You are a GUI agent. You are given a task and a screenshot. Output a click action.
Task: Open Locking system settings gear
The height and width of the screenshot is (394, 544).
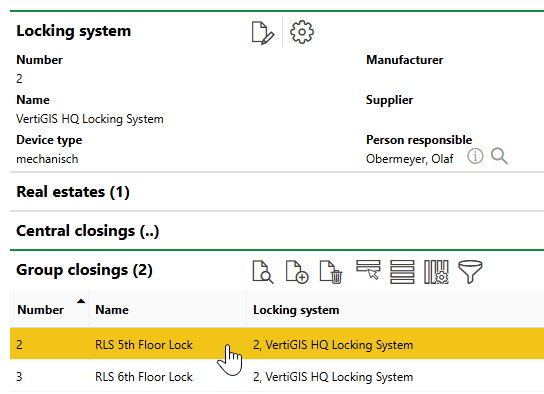click(x=302, y=32)
